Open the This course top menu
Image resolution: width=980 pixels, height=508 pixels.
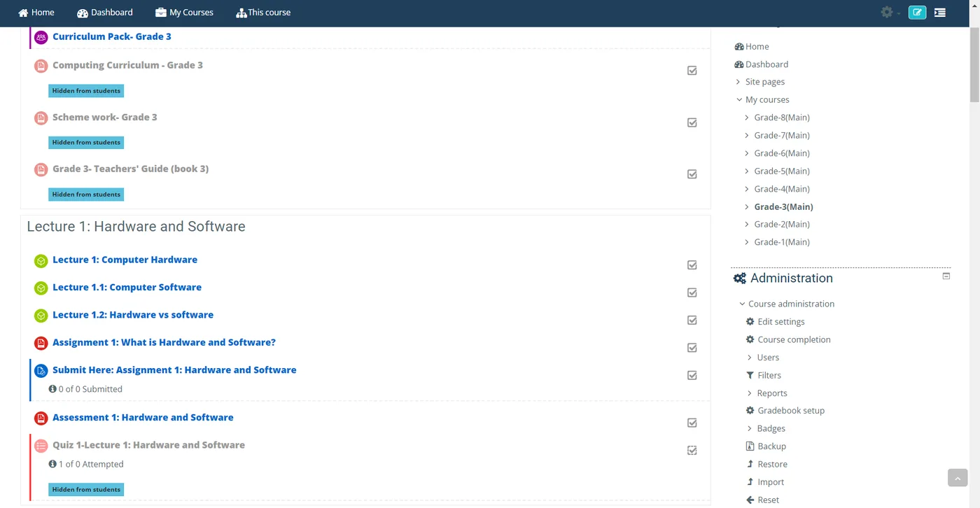coord(263,13)
